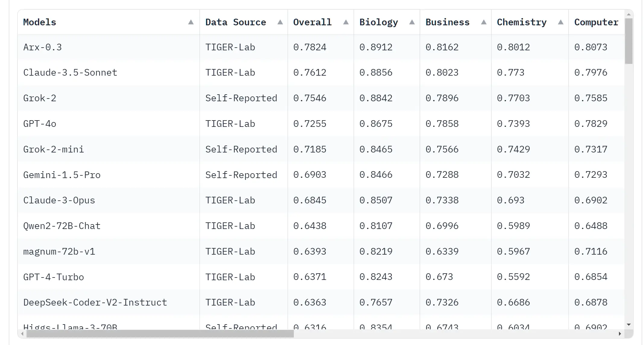Click GPT-4o computer score 0.7829
The height and width of the screenshot is (345, 644).
click(x=591, y=124)
